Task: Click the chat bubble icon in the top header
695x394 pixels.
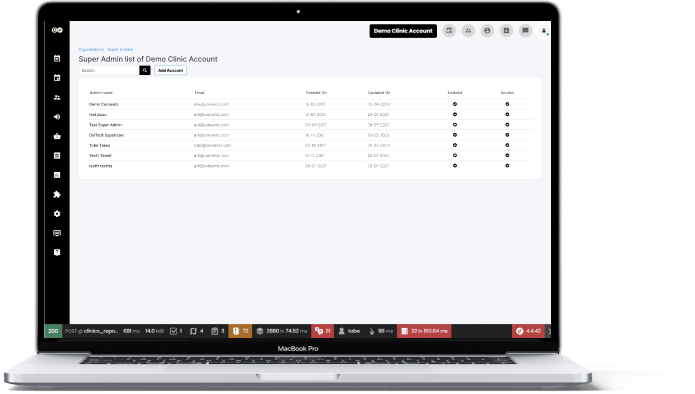Action: point(525,31)
